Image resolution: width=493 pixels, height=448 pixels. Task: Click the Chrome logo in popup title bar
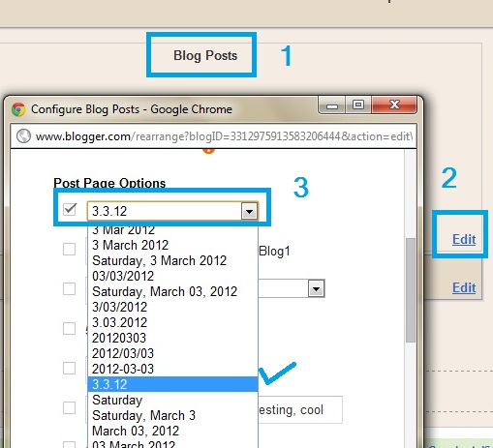click(x=18, y=109)
